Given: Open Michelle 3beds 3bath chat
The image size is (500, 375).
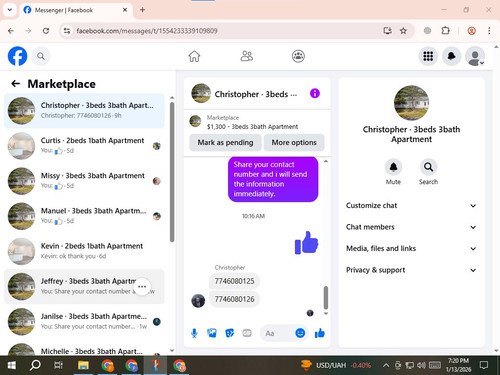Looking at the screenshot, I should pyautogui.click(x=84, y=348).
